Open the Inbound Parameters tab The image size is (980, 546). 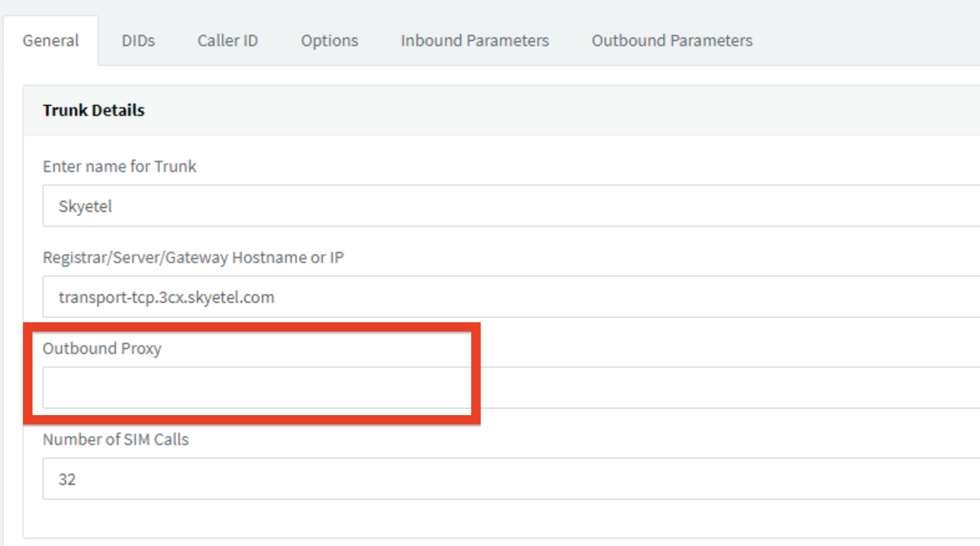[x=474, y=41]
